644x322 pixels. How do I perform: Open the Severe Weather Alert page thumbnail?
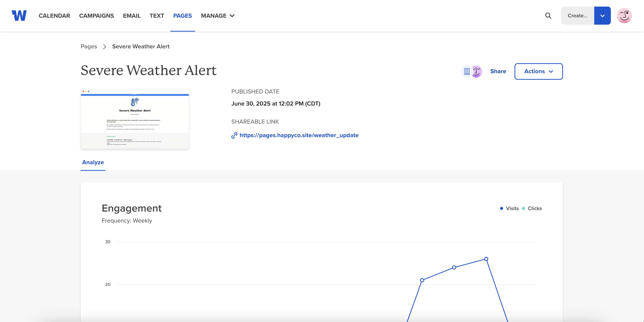[x=135, y=119]
